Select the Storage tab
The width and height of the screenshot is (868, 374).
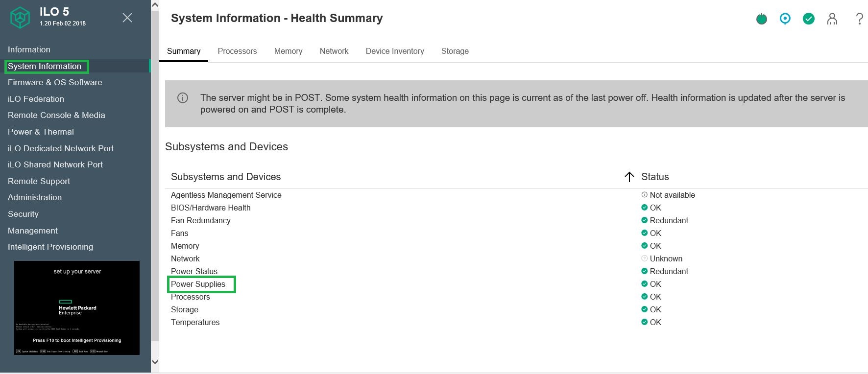click(455, 51)
